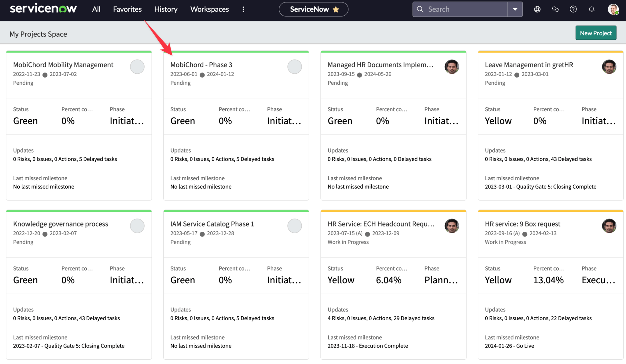Click manager avatar on Managed HR Documents card
Image resolution: width=626 pixels, height=364 pixels.
tap(452, 67)
